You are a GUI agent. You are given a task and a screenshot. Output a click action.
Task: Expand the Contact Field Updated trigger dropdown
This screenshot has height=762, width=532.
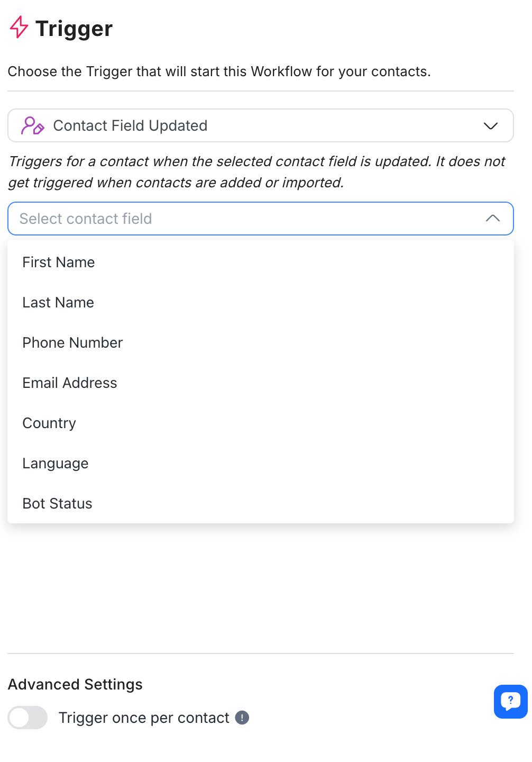[x=260, y=126]
